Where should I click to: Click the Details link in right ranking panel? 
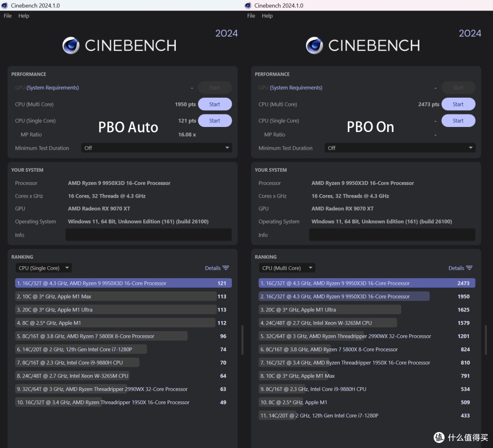[456, 268]
